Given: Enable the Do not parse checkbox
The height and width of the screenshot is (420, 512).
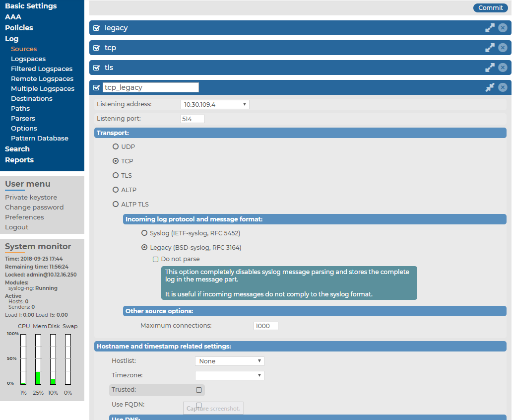Looking at the screenshot, I should (155, 259).
